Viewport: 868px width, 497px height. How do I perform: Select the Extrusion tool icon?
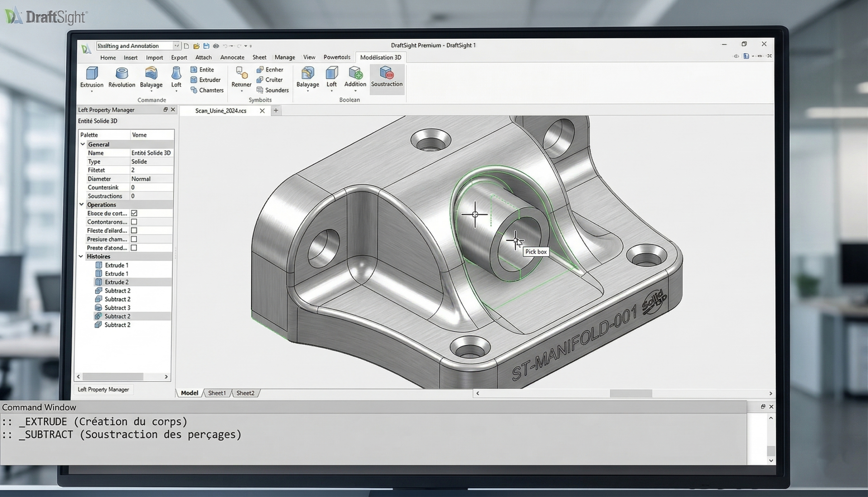[x=92, y=73]
